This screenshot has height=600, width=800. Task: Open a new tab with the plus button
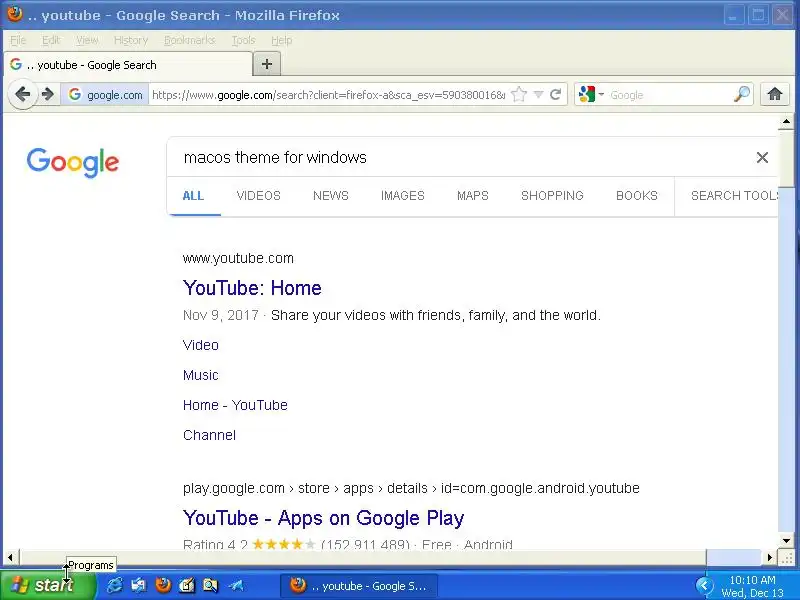tap(267, 64)
